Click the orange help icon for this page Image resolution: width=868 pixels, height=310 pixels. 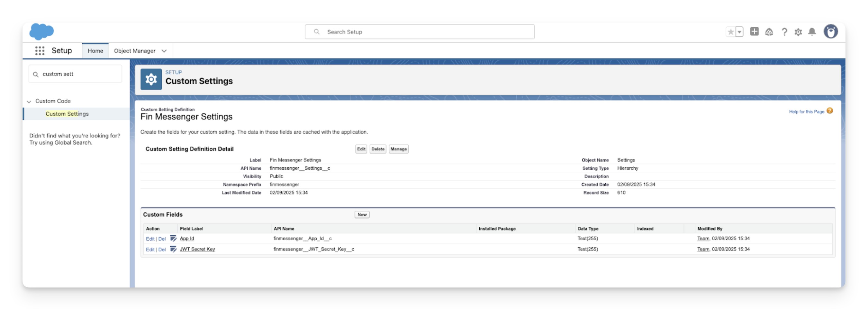pos(830,111)
